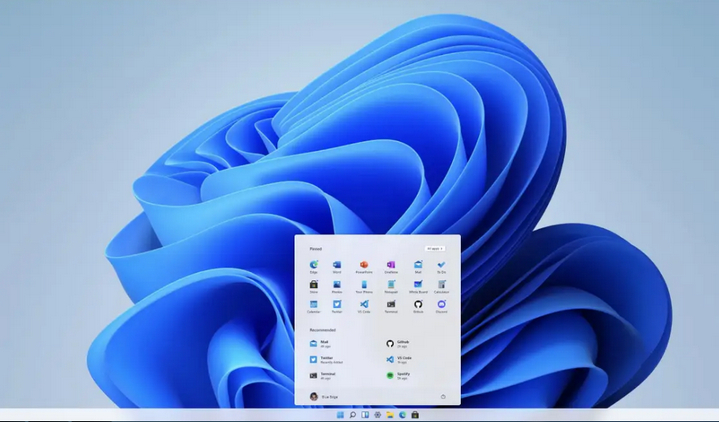
Task: Open Task View on the taskbar
Action: coord(365,415)
